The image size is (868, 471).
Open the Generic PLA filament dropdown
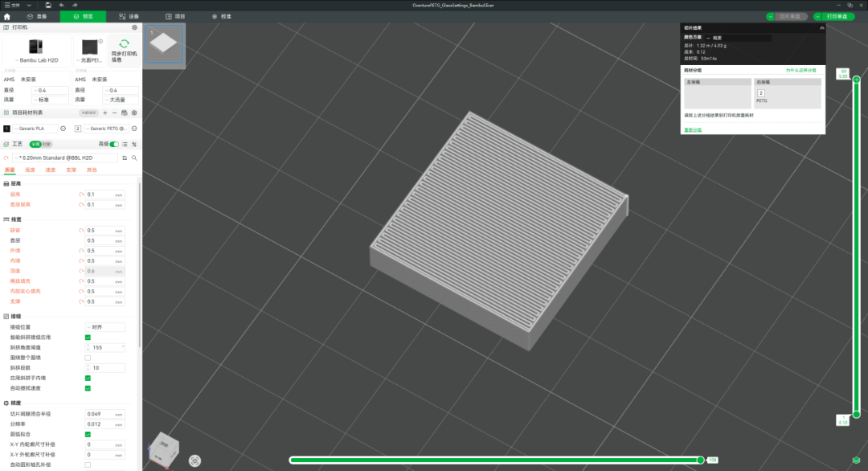click(x=35, y=129)
